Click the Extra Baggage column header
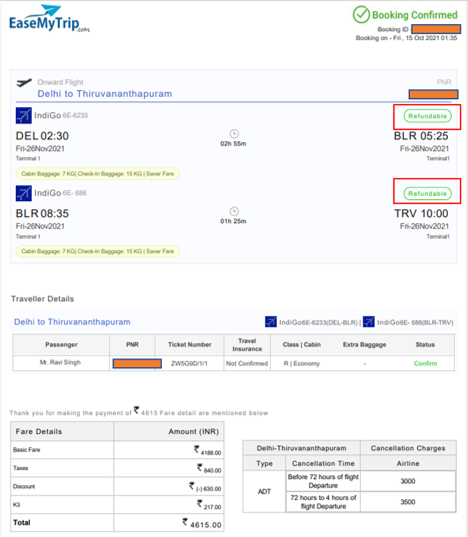The height and width of the screenshot is (537, 468). coord(364,345)
